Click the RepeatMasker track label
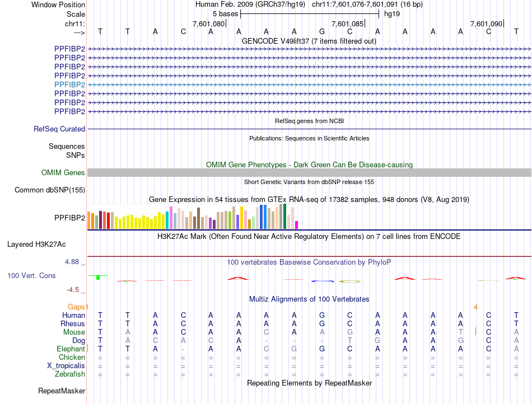The image size is (532, 404). (x=62, y=391)
